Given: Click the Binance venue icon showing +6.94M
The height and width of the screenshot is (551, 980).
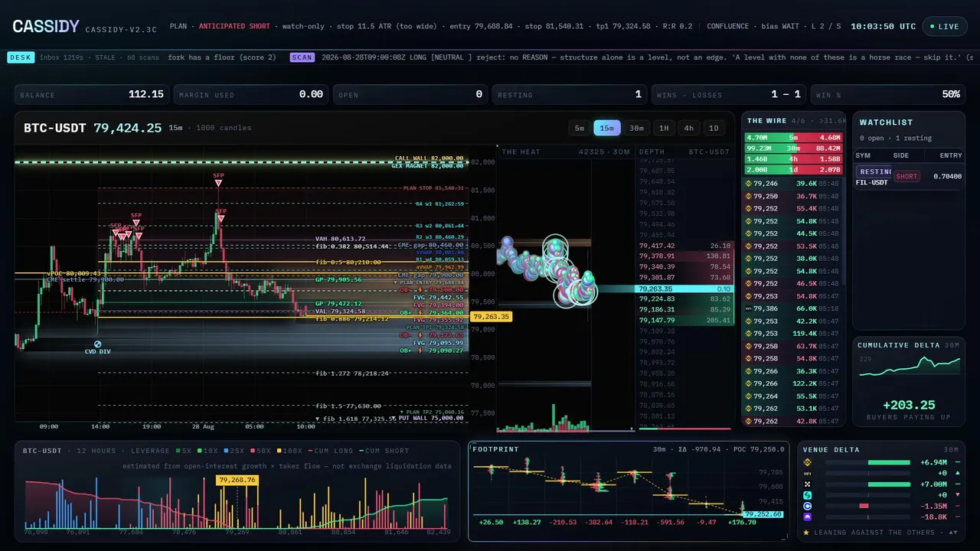Looking at the screenshot, I should click(x=807, y=462).
